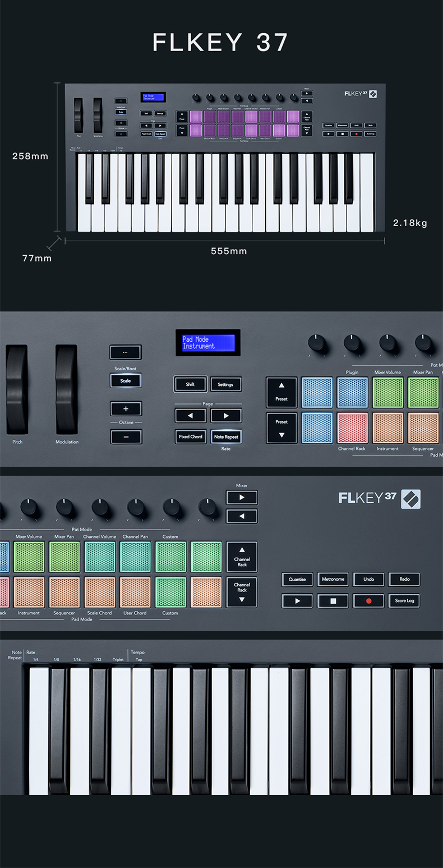Click the Triplet label above the keys
This screenshot has height=868, width=443.
[x=118, y=660]
